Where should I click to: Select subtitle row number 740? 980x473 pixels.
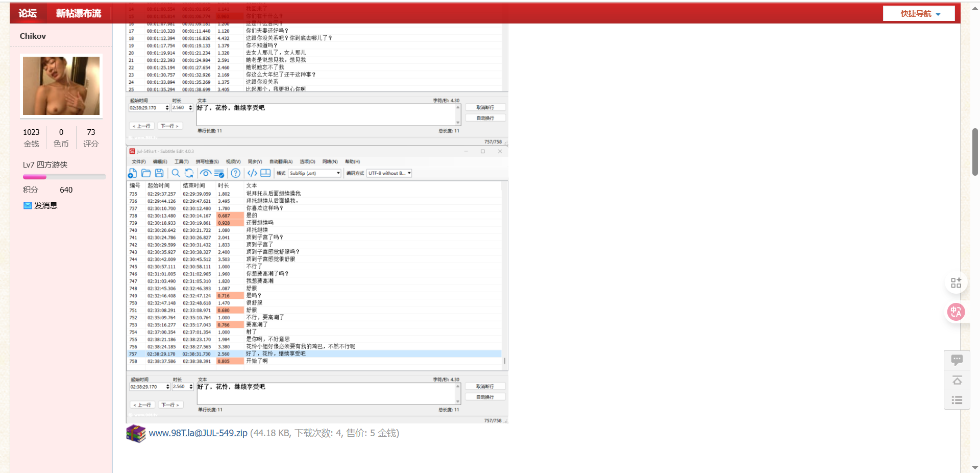[314, 230]
